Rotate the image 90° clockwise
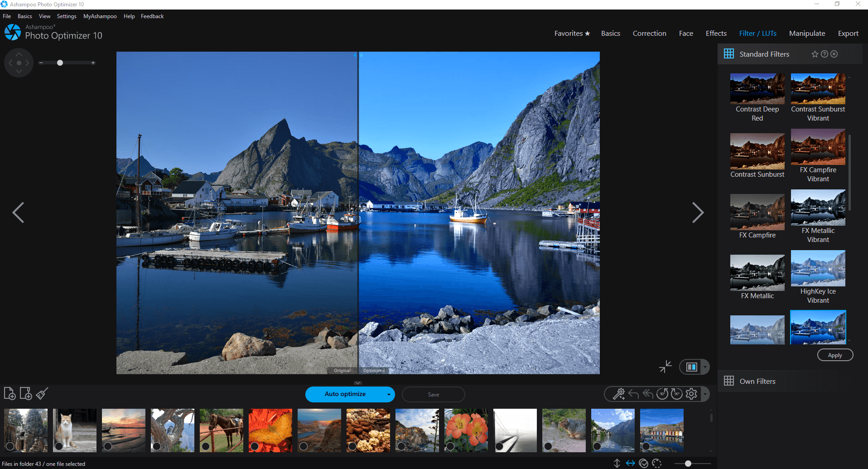This screenshot has height=469, width=868. point(676,394)
